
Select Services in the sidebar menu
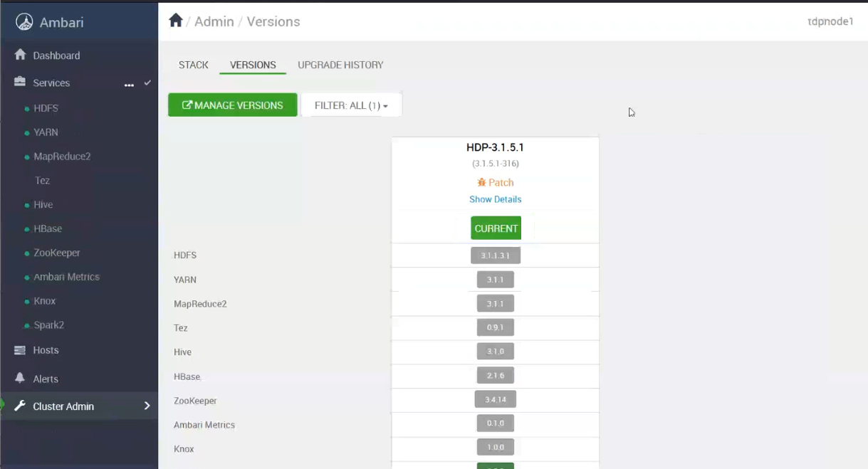pyautogui.click(x=51, y=83)
